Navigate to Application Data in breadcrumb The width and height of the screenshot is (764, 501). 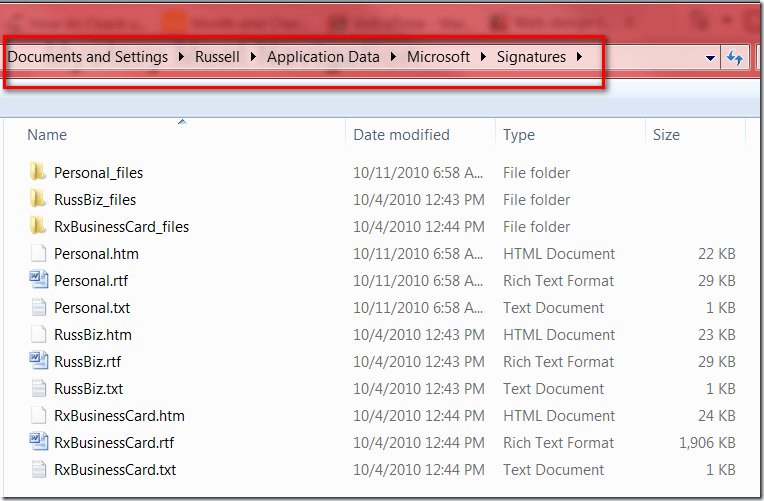[x=323, y=57]
